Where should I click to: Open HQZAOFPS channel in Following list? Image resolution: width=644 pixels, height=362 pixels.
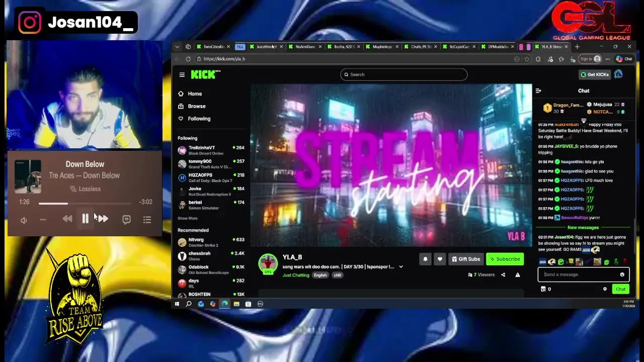tap(211, 177)
